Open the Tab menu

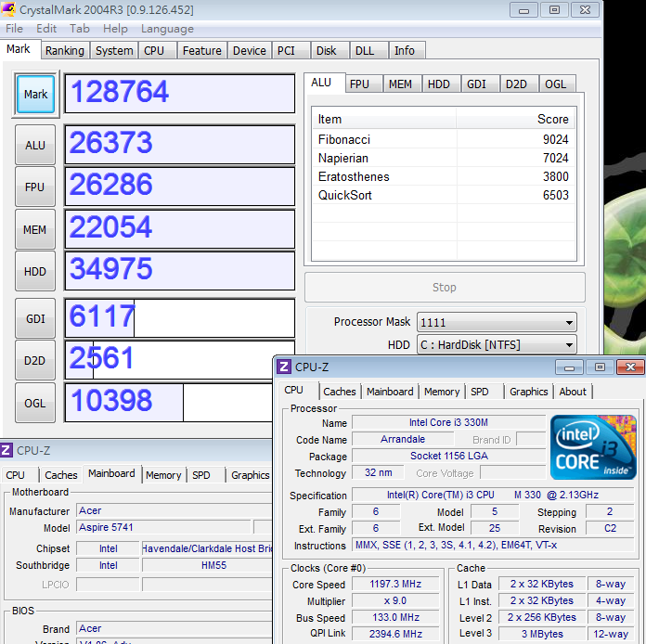click(x=79, y=29)
